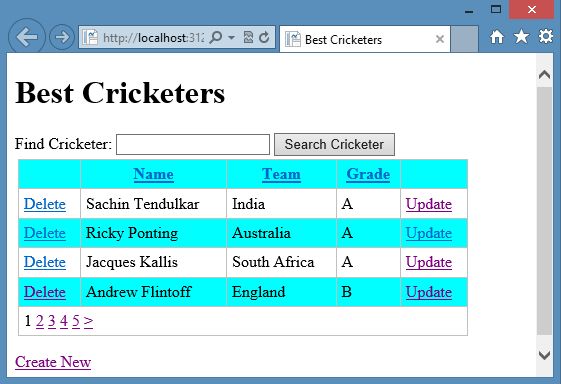The width and height of the screenshot is (561, 384).
Task: Go forward with the browser forward arrow
Action: click(62, 37)
